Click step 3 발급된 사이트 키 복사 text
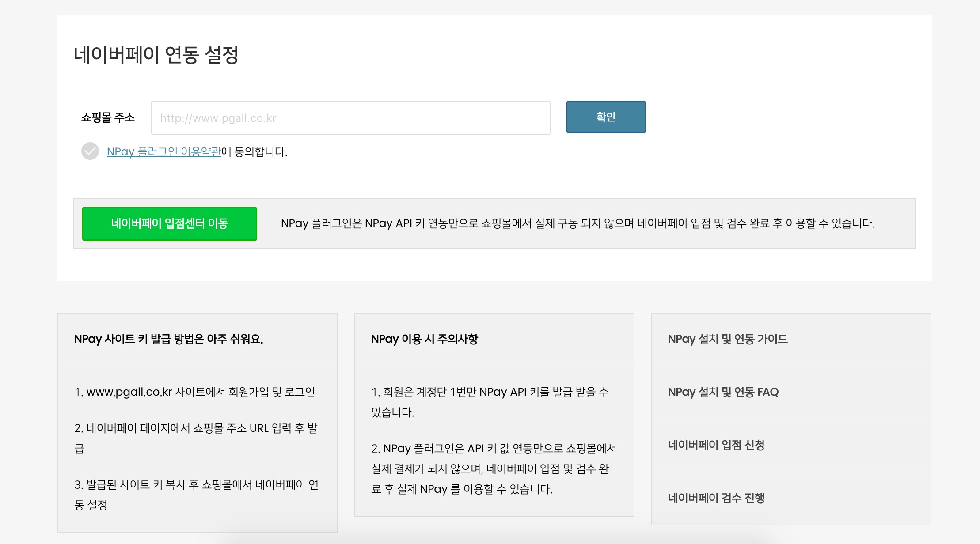 coord(197,495)
